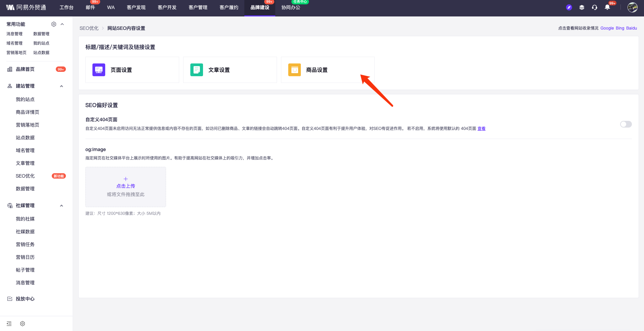
Task: Click the og:image upload area
Action: pos(126,187)
